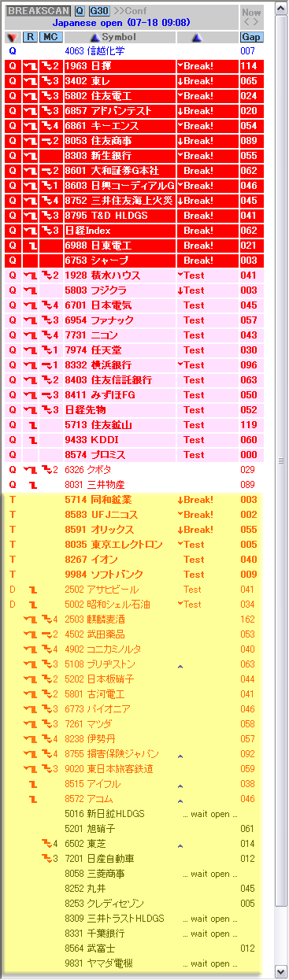This screenshot has height=980, width=289.
Task: Toggle the MC column header
Action: (50, 37)
